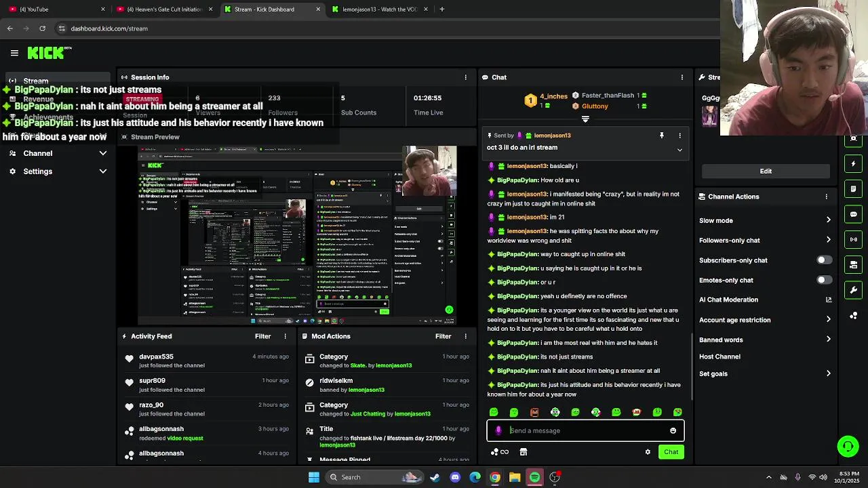The width and height of the screenshot is (868, 488).
Task: Toggle Emotes-only chat
Action: click(x=823, y=280)
